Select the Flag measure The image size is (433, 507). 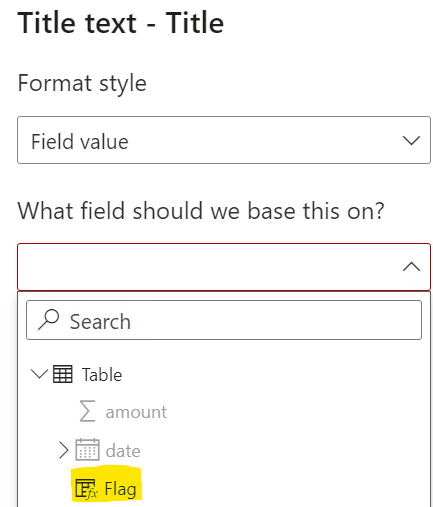tap(120, 489)
